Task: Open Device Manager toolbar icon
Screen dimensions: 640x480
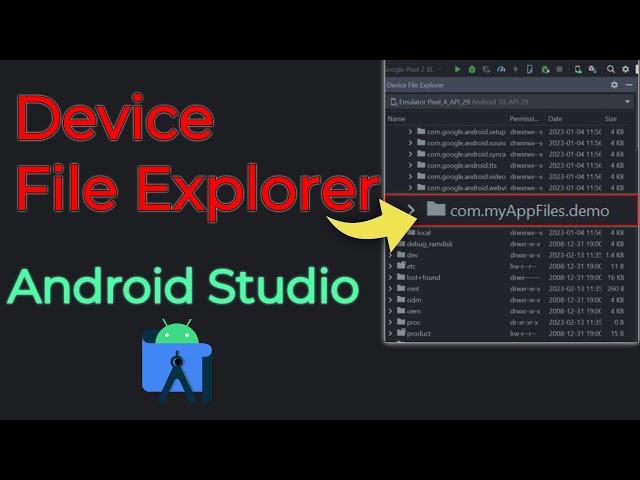Action: click(578, 69)
